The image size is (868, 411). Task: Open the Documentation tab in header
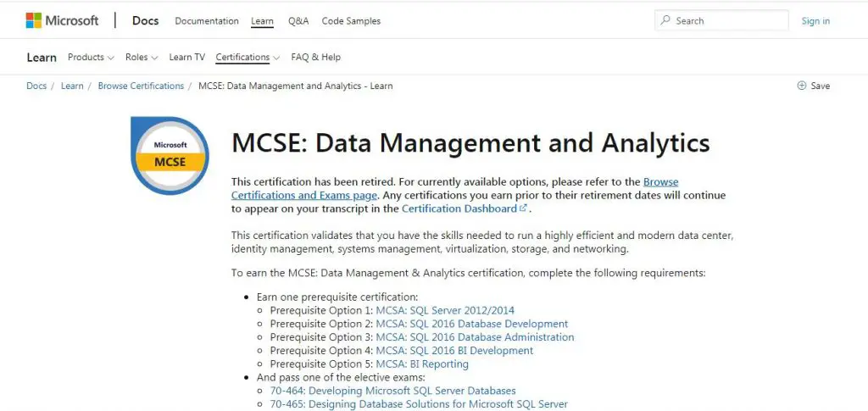click(207, 20)
